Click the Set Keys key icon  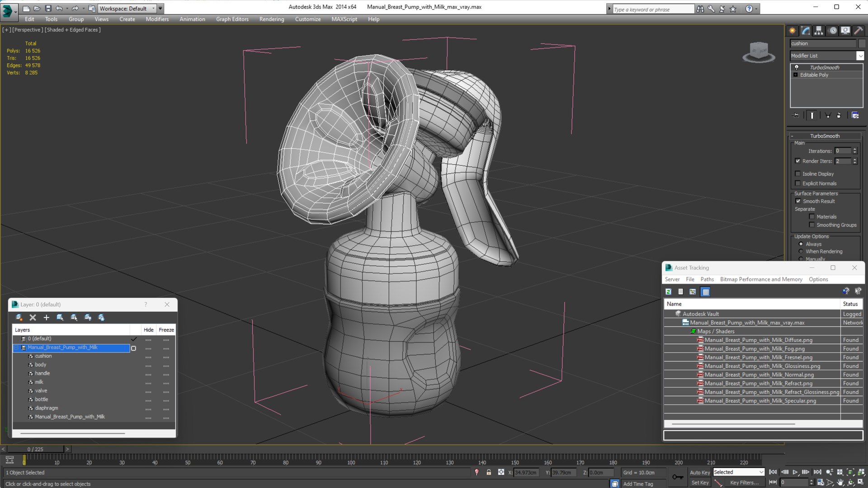[x=678, y=477]
